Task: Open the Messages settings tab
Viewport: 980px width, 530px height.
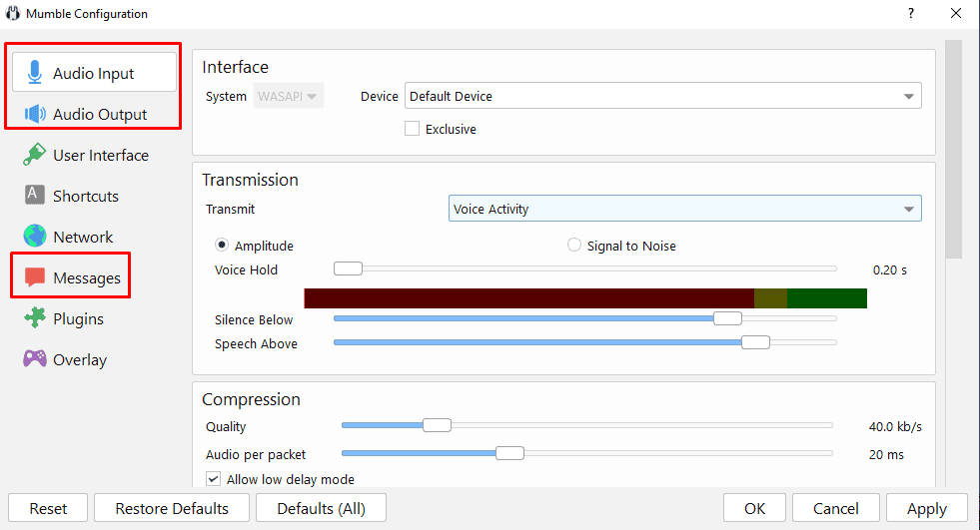Action: click(94, 277)
